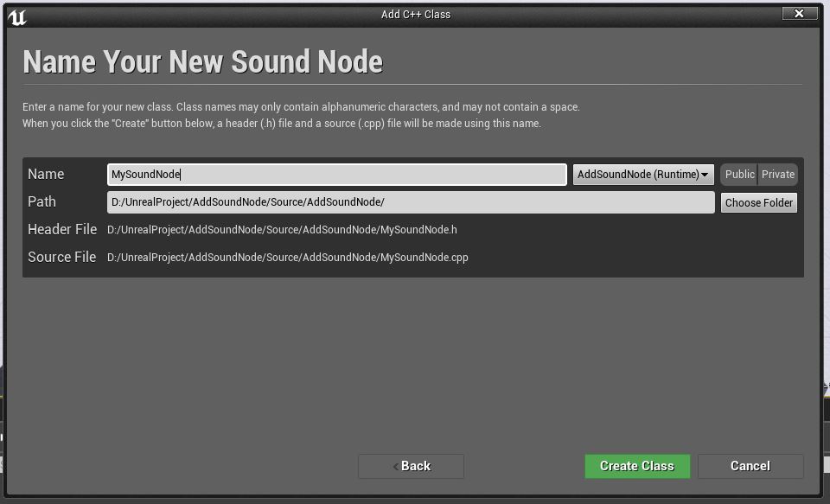Viewport: 830px width, 504px height.
Task: Click the 'Path' field label
Action: point(41,201)
